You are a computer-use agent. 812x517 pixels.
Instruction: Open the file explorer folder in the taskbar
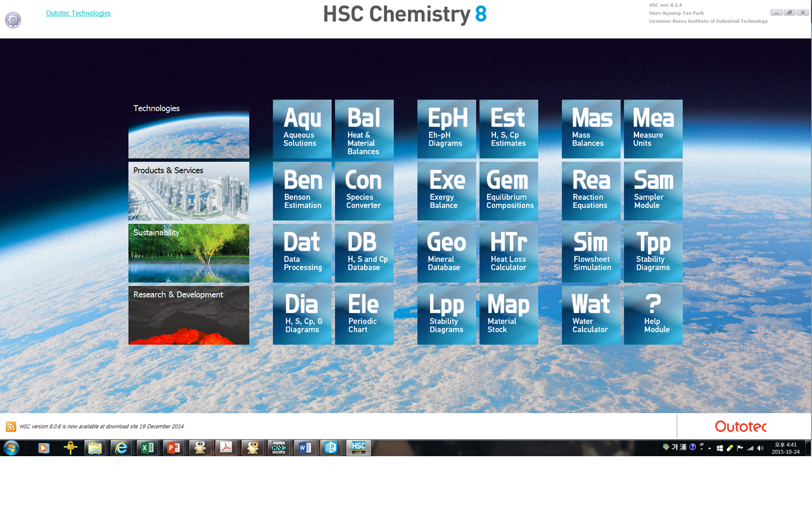tap(94, 448)
